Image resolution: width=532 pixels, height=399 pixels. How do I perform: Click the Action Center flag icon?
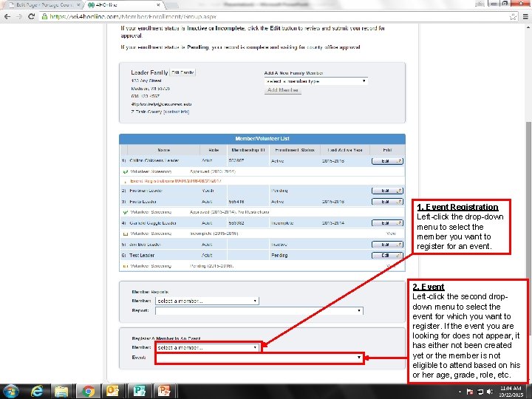470,392
